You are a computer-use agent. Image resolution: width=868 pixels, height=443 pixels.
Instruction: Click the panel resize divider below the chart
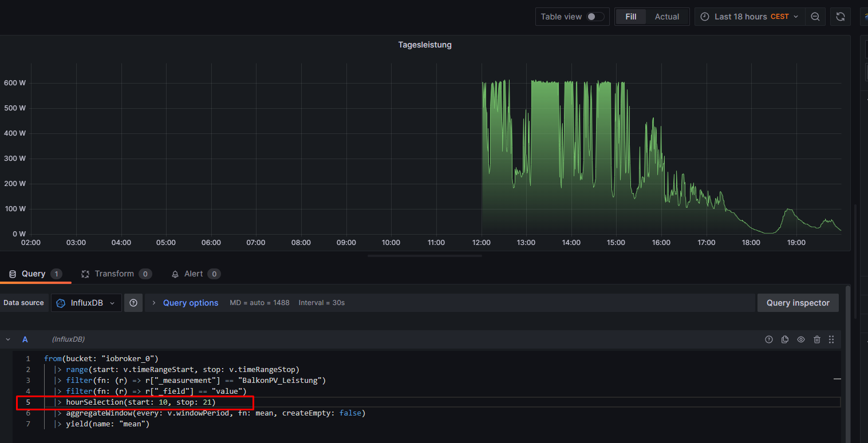tap(424, 256)
